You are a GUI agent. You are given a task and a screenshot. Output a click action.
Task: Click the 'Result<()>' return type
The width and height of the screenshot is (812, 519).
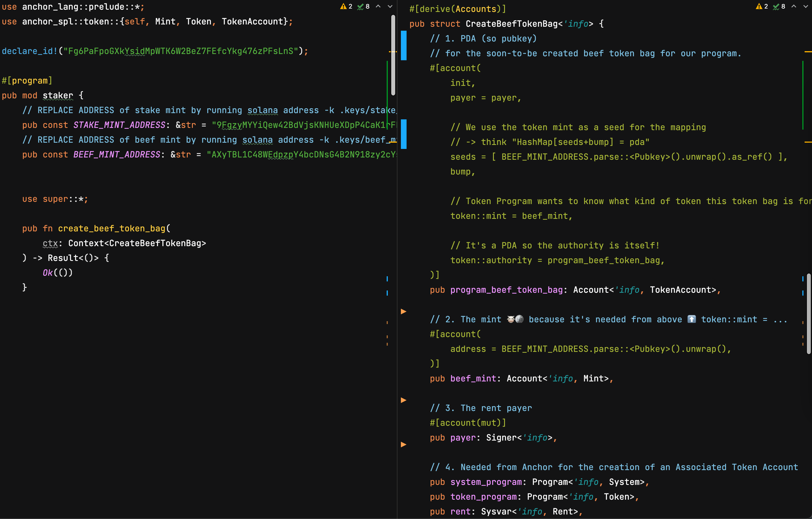point(73,258)
